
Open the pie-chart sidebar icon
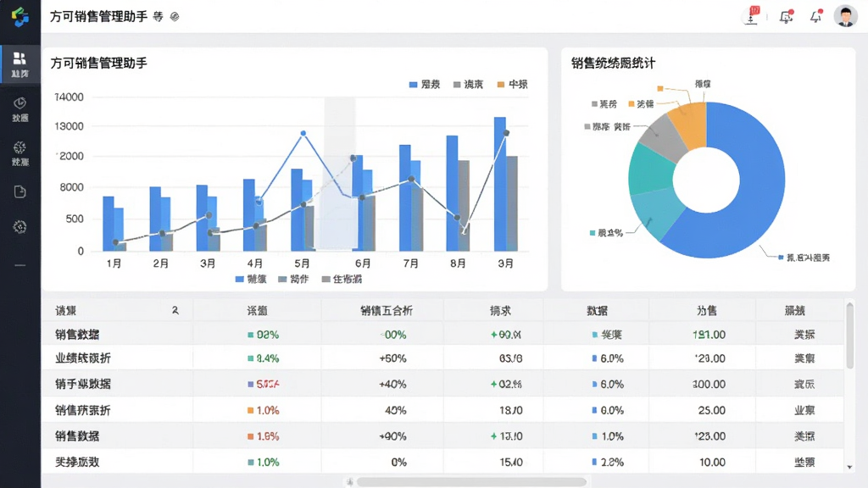coord(20,103)
